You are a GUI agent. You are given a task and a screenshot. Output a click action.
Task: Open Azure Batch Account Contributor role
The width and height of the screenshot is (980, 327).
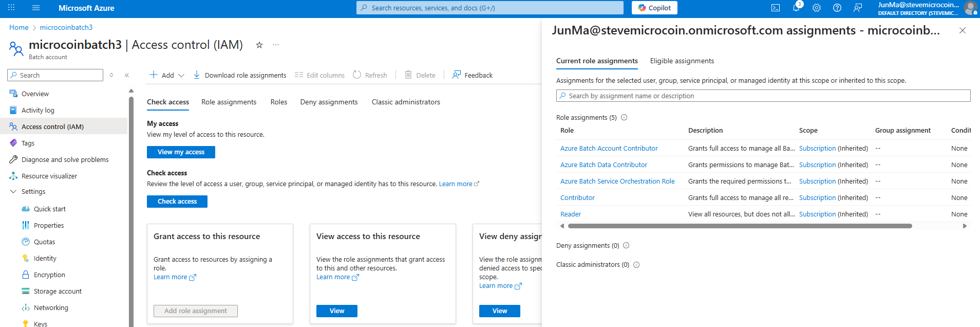[609, 148]
